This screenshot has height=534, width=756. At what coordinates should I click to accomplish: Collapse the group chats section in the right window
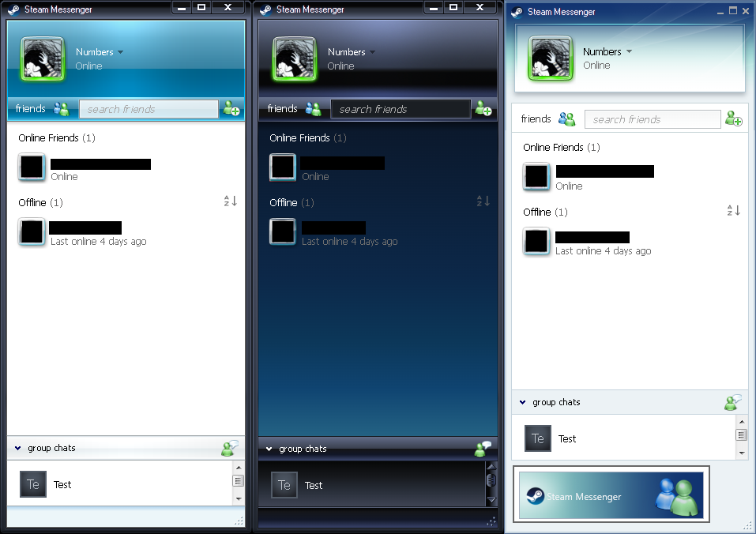tap(523, 402)
